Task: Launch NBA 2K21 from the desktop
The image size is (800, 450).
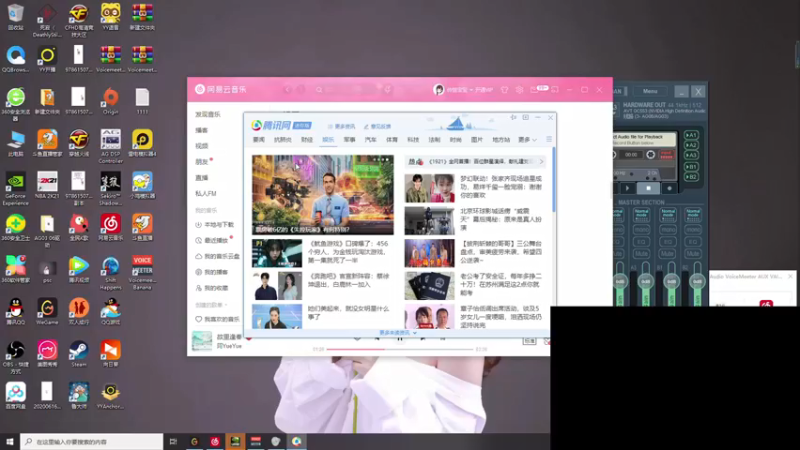Action: 47,185
